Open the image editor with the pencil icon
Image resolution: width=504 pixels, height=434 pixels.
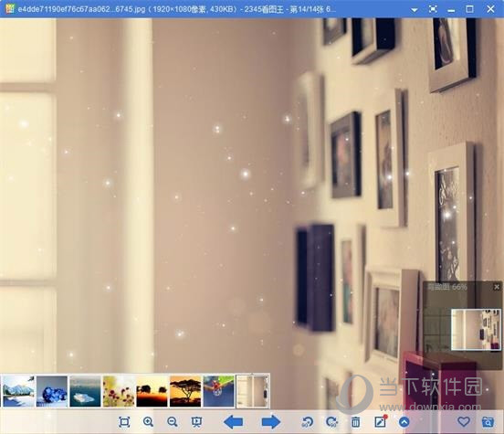(x=381, y=422)
